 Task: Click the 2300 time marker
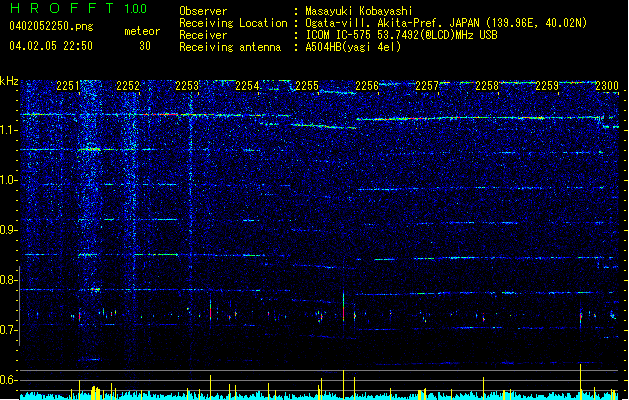coord(607,86)
